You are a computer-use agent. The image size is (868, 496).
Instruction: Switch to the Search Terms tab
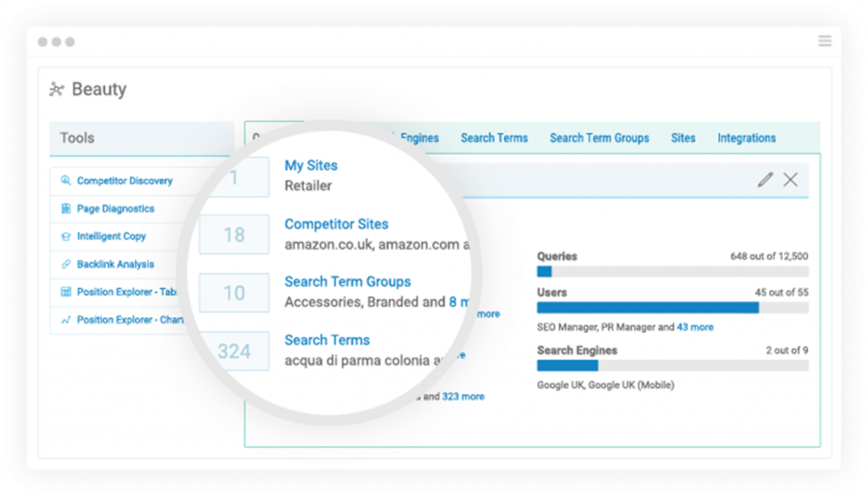coord(494,138)
